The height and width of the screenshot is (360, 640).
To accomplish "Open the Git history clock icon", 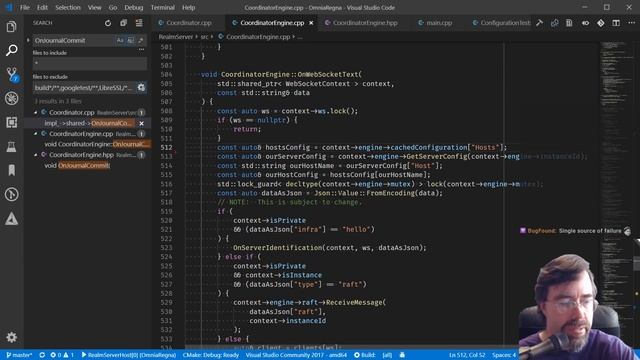I will point(11,194).
